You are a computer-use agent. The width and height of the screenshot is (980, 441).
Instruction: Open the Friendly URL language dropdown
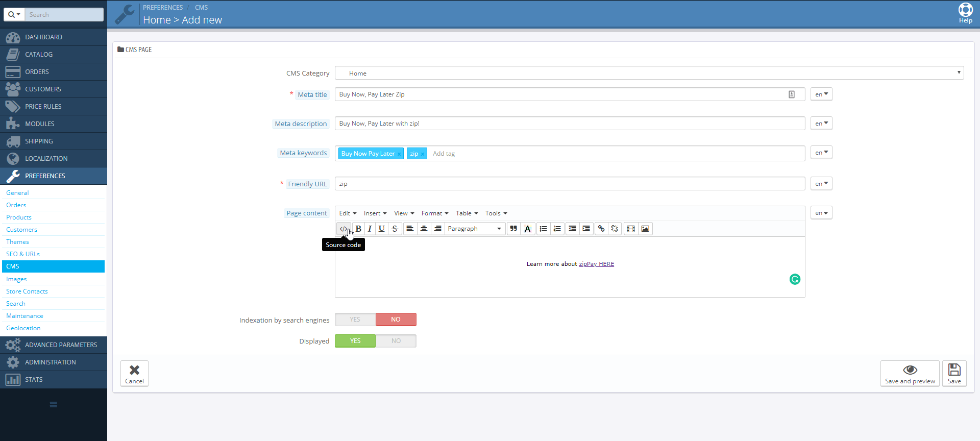click(821, 184)
